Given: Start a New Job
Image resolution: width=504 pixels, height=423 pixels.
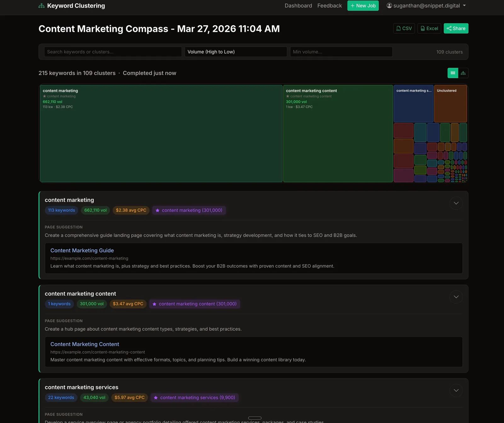Looking at the screenshot, I should [x=363, y=6].
